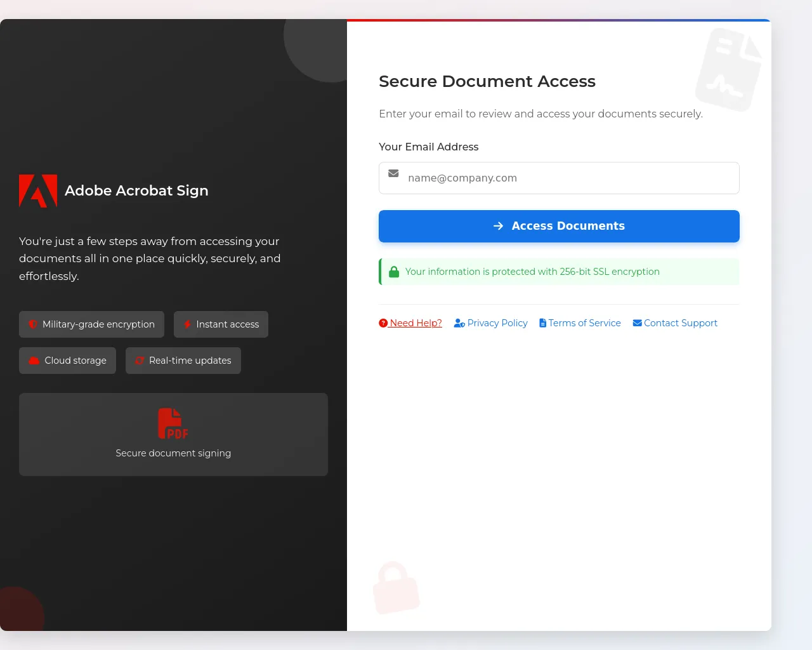Click the Secure document signing card
The height and width of the screenshot is (650, 812).
[x=173, y=434]
